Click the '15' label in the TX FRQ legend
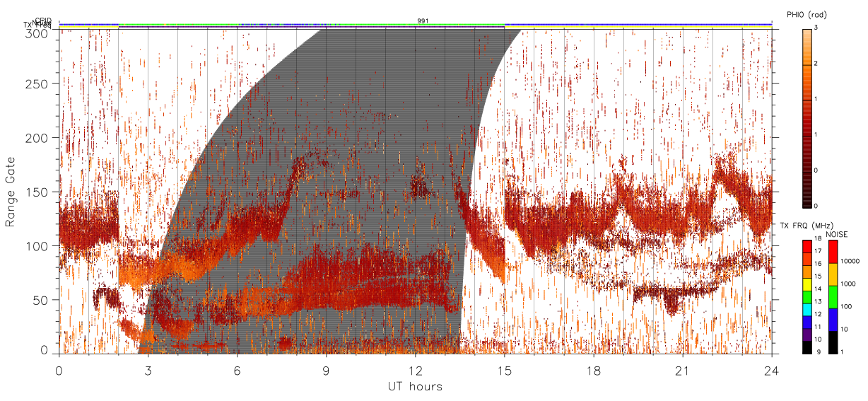 (x=818, y=276)
